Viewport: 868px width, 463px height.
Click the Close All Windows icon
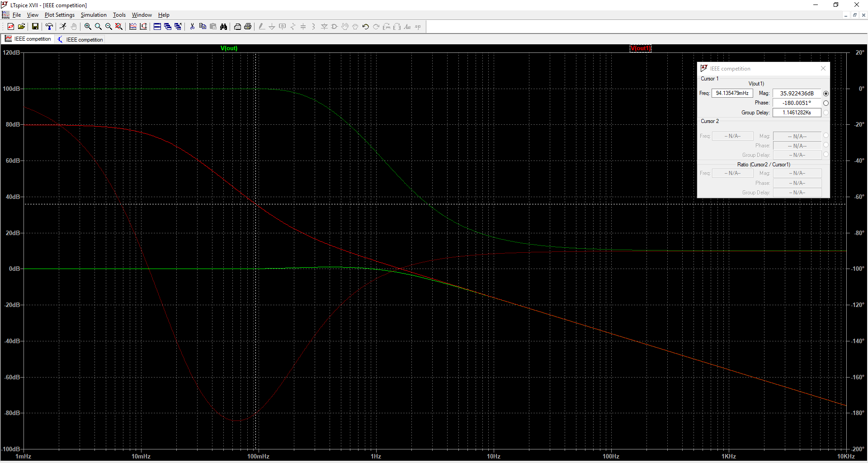click(x=178, y=27)
